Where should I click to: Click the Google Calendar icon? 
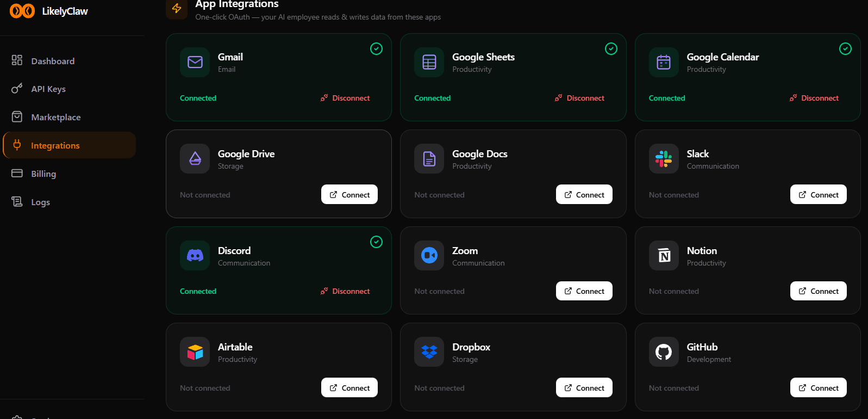pyautogui.click(x=664, y=62)
